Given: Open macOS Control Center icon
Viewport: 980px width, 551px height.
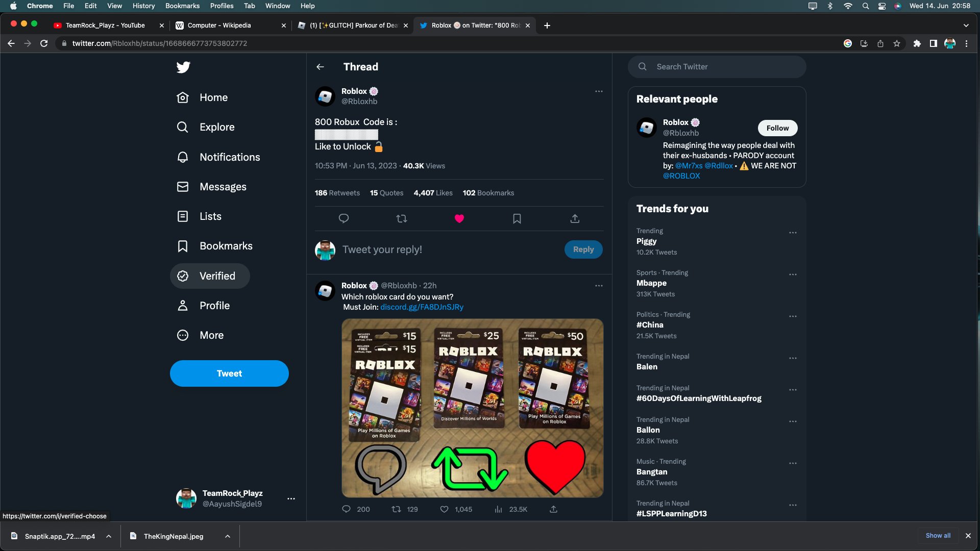Looking at the screenshot, I should pos(881,6).
